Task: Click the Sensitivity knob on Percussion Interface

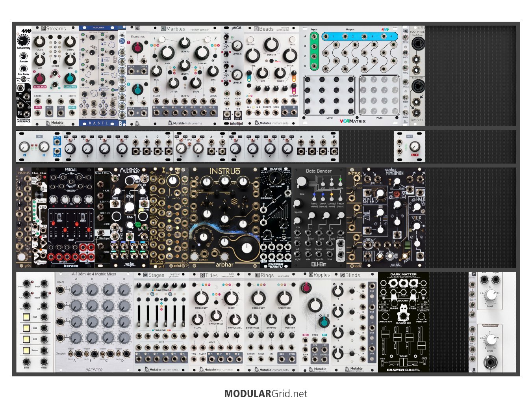Action: pyautogui.click(x=24, y=41)
